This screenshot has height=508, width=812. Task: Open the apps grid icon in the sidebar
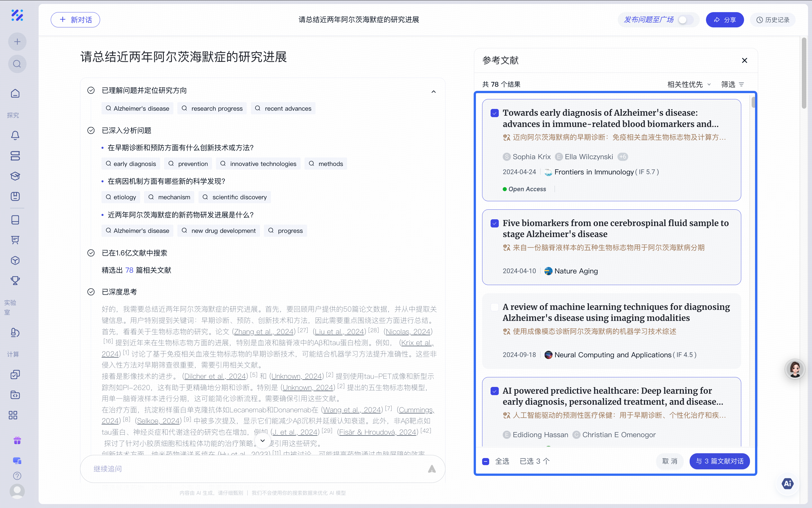pyautogui.click(x=13, y=415)
